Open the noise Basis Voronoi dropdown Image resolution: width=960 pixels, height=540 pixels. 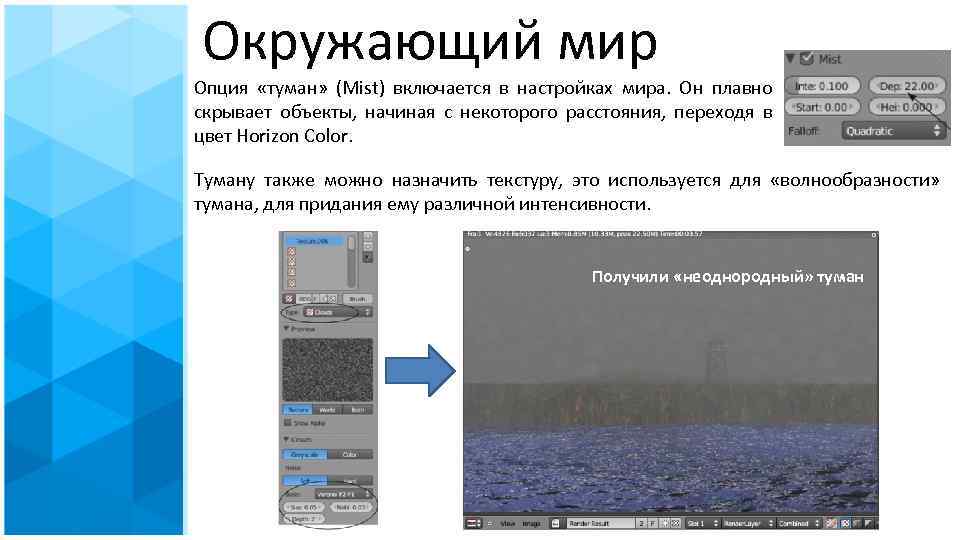tap(344, 494)
